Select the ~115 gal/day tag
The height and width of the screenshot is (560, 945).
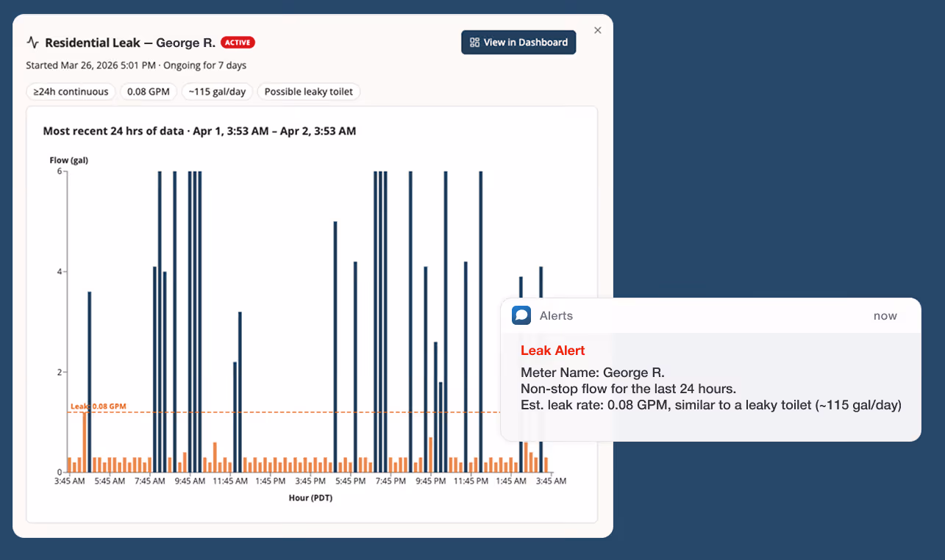point(217,92)
